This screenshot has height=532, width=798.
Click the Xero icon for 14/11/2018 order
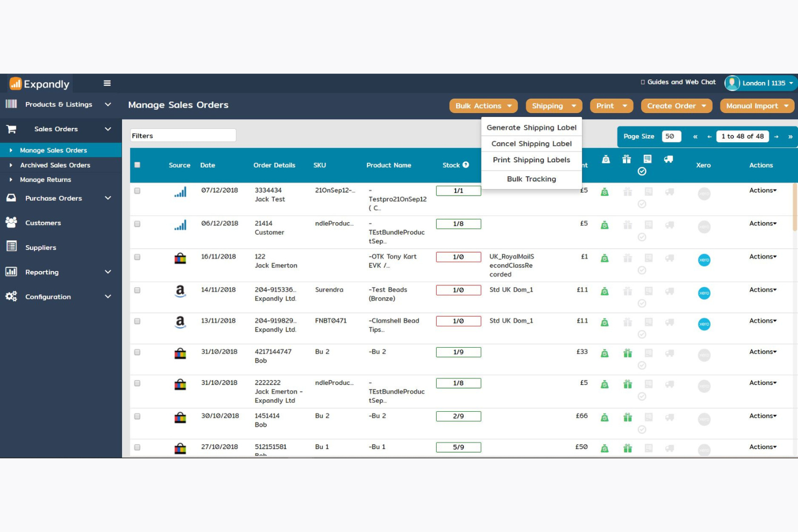pos(704,293)
